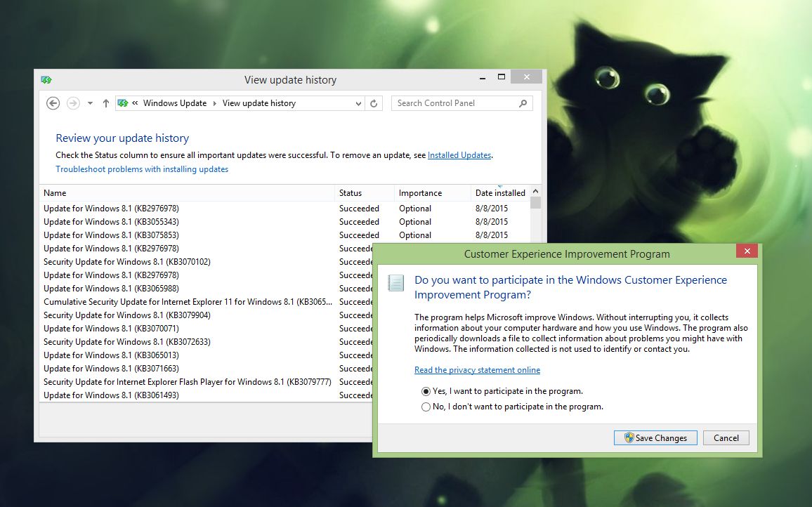
Task: Click the scroll up arrow of update list
Action: [x=535, y=191]
